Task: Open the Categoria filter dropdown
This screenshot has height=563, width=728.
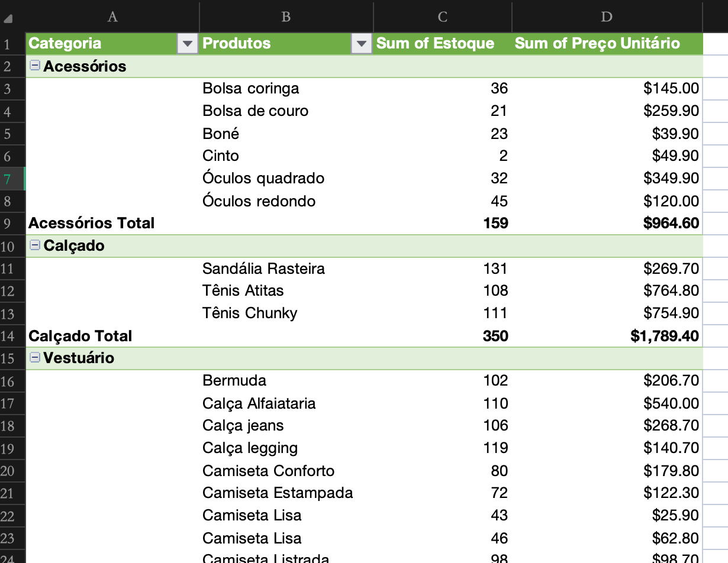Action: [x=187, y=44]
